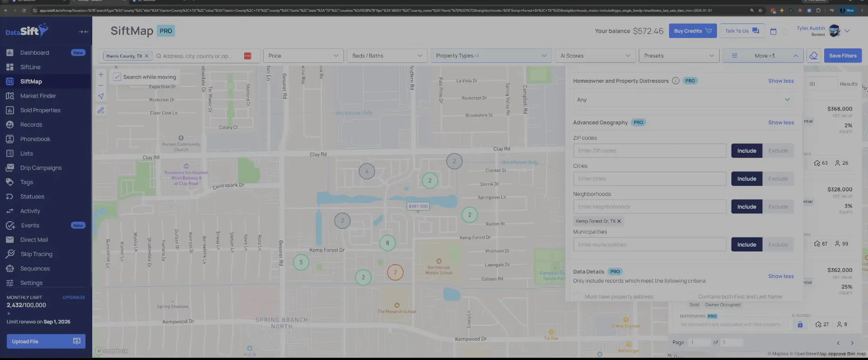Open the Property Types dropdown
Screen dimensions: 868x360
pos(491,56)
